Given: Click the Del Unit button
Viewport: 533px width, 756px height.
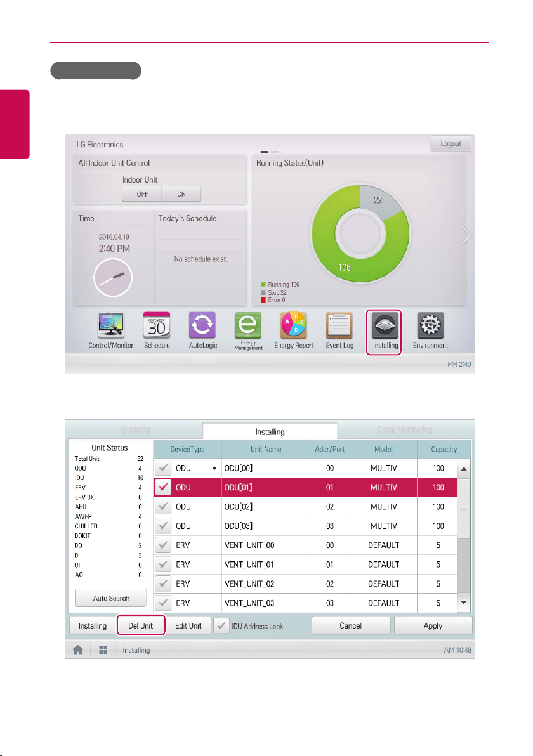Looking at the screenshot, I should (x=140, y=626).
